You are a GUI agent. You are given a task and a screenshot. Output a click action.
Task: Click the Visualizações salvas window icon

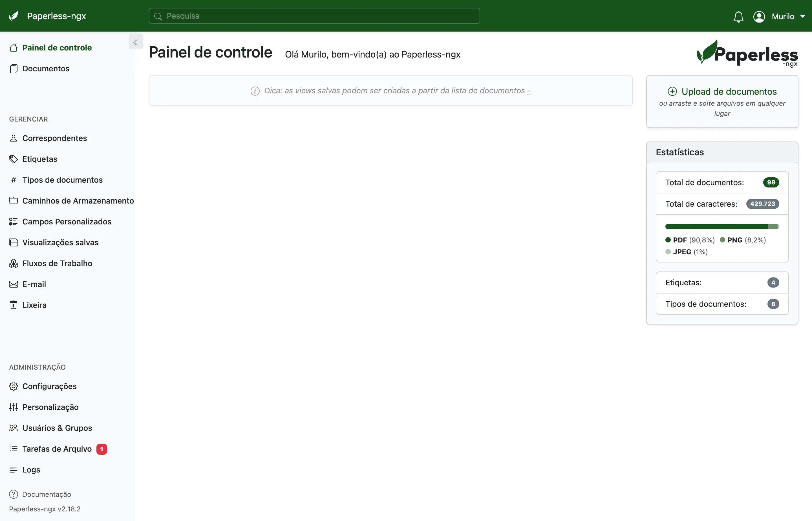click(x=14, y=242)
